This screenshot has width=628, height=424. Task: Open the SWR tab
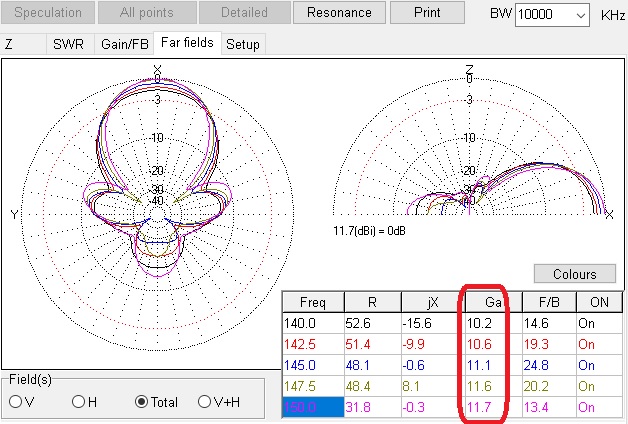69,45
